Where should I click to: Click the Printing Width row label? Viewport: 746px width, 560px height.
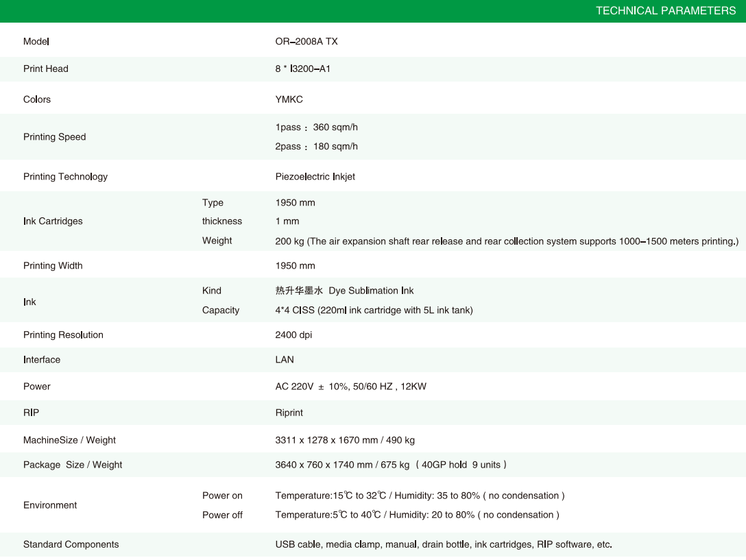tap(53, 266)
